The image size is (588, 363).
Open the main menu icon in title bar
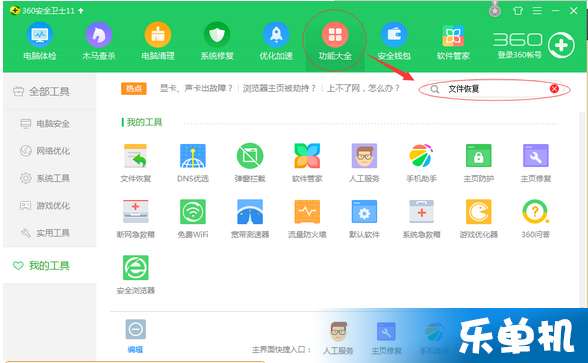[x=537, y=11]
